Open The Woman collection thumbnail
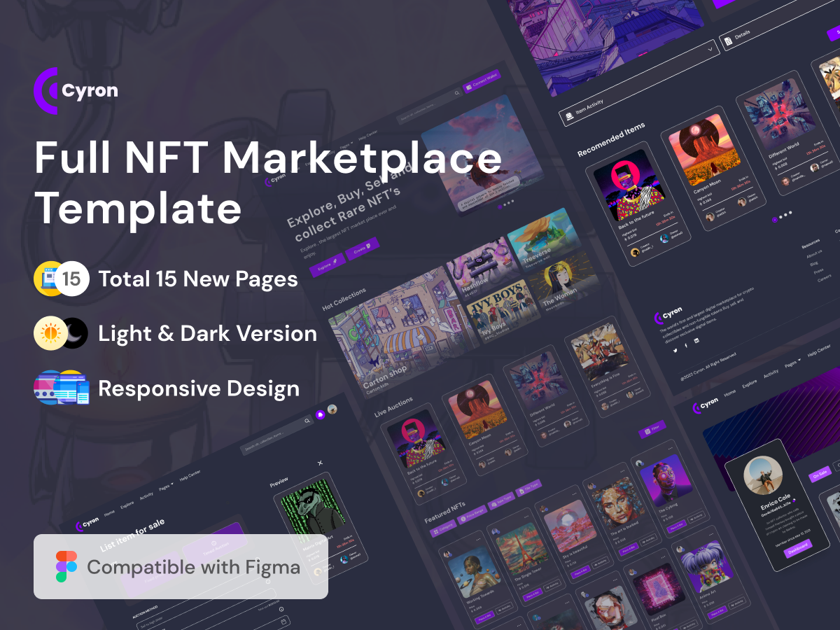Screen dimensions: 840x630 (565, 283)
